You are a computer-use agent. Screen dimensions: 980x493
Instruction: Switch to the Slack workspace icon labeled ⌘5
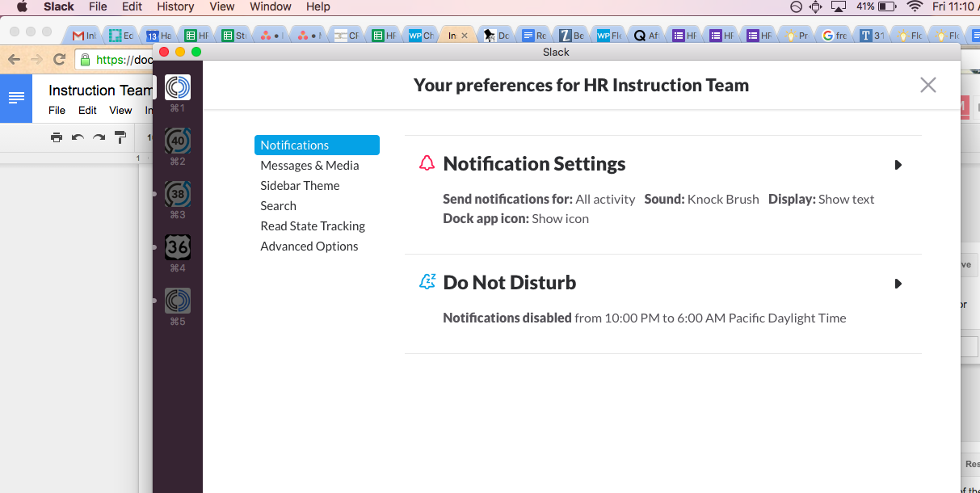pyautogui.click(x=178, y=301)
